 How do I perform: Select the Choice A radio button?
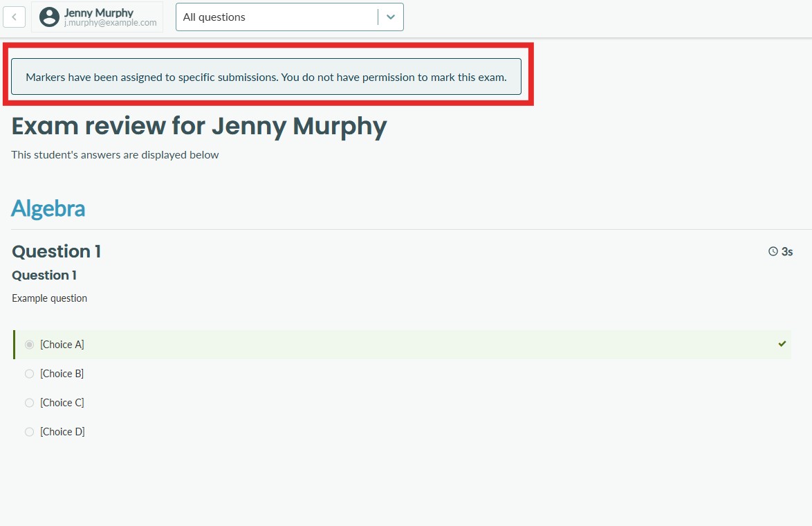click(29, 345)
